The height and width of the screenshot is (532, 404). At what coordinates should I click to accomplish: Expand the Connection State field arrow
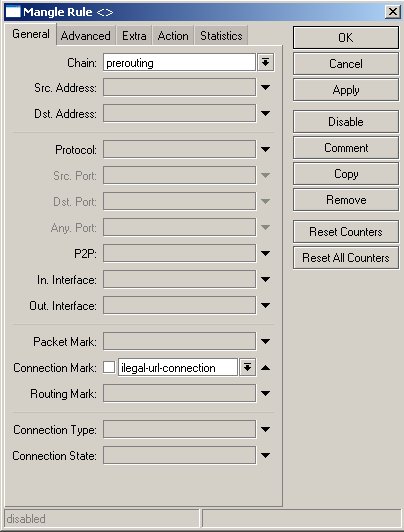click(x=266, y=455)
